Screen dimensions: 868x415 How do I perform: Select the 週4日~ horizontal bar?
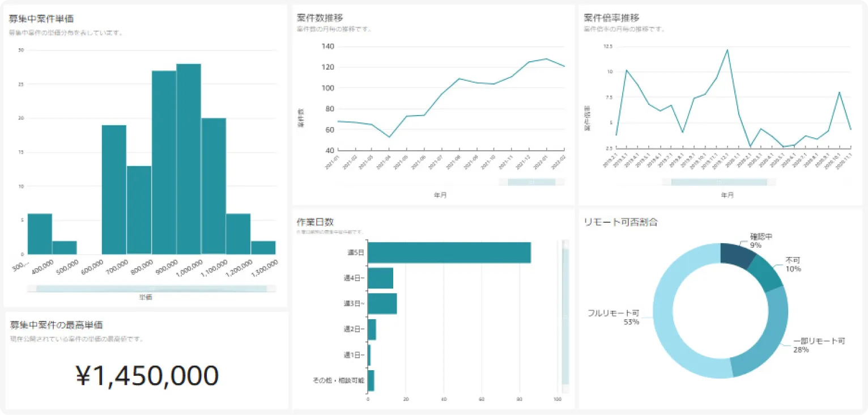[380, 278]
